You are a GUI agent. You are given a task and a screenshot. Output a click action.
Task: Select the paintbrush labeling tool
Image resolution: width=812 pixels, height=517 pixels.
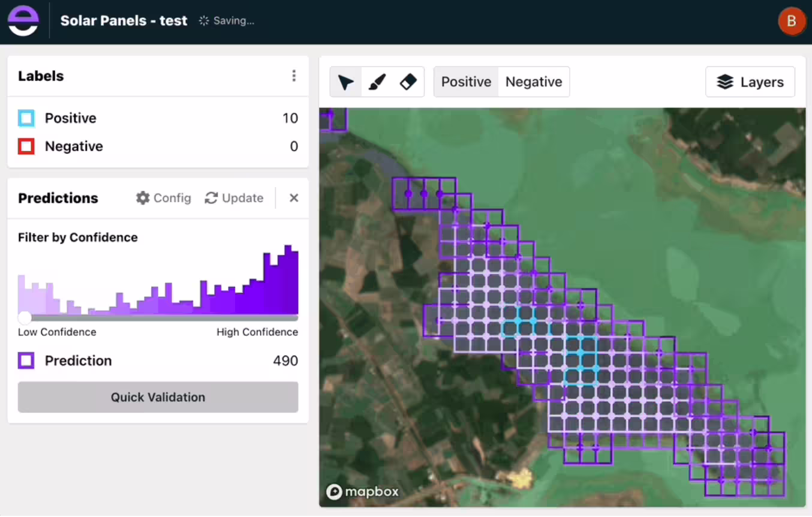377,82
